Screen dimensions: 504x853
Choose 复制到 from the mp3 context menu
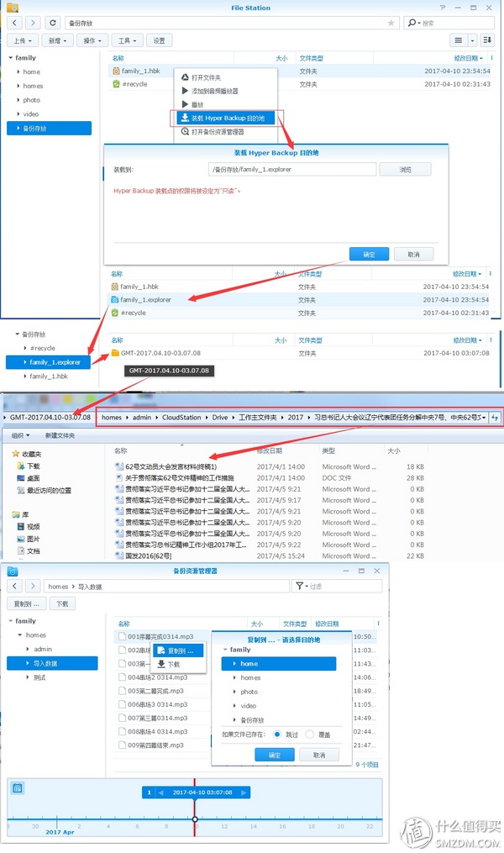click(x=180, y=650)
